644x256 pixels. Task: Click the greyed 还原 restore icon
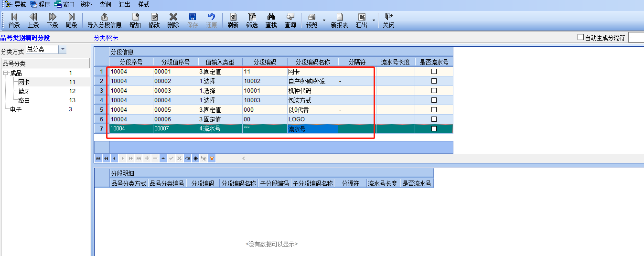click(212, 21)
